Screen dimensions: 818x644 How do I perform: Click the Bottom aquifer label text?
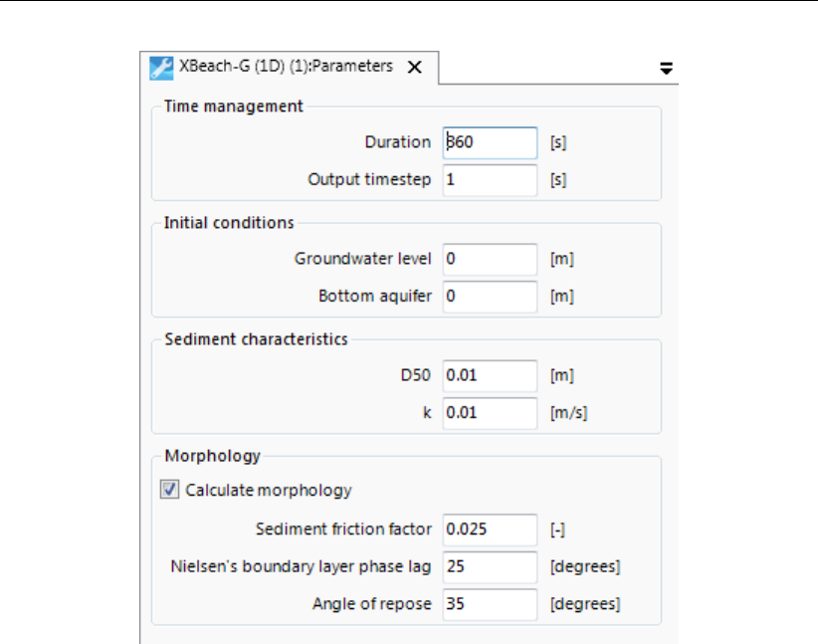[375, 297]
